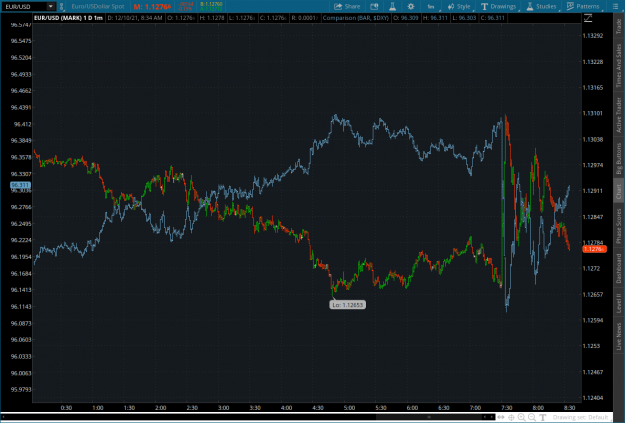Open the Style menu
625x423 pixels.
coord(459,6)
